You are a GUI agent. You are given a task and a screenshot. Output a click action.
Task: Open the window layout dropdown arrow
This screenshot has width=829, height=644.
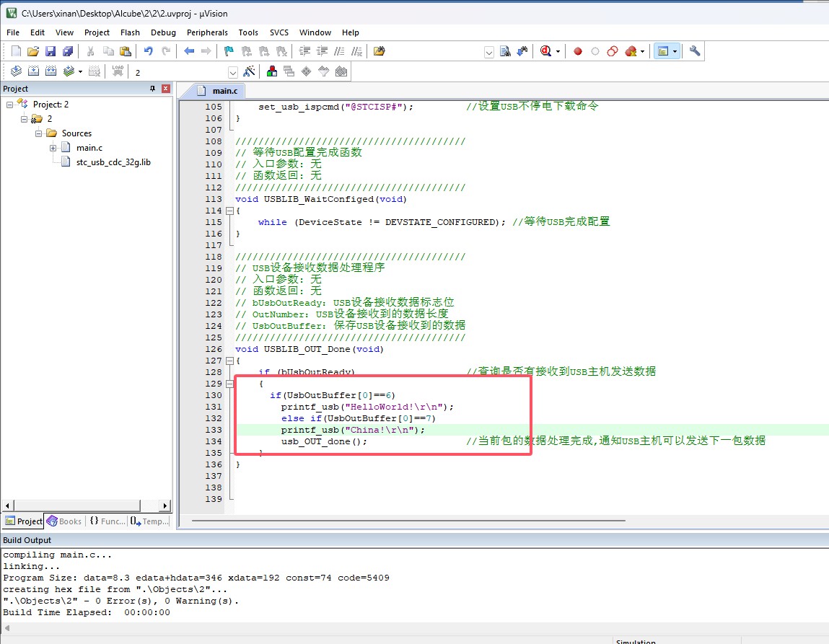[x=675, y=52]
